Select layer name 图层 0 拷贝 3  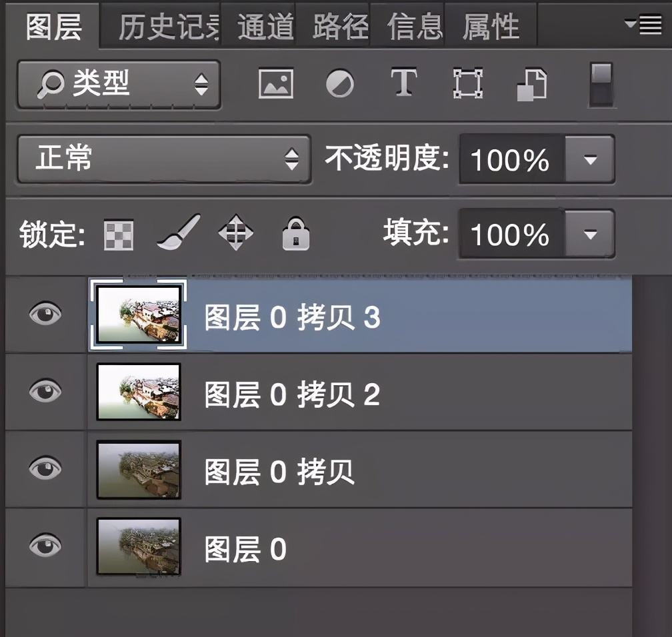(x=292, y=317)
